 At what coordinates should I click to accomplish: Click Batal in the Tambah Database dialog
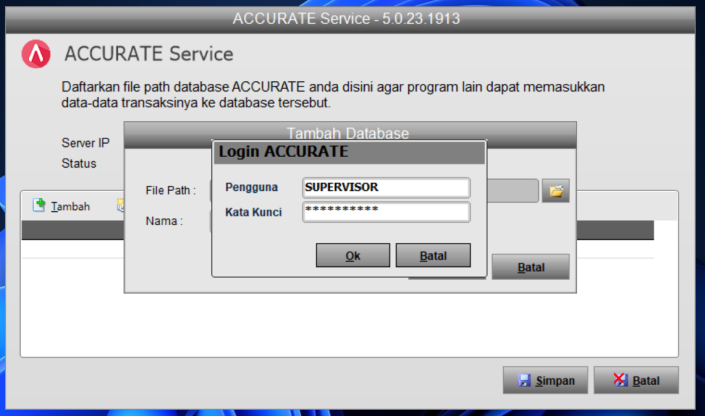pyautogui.click(x=531, y=267)
